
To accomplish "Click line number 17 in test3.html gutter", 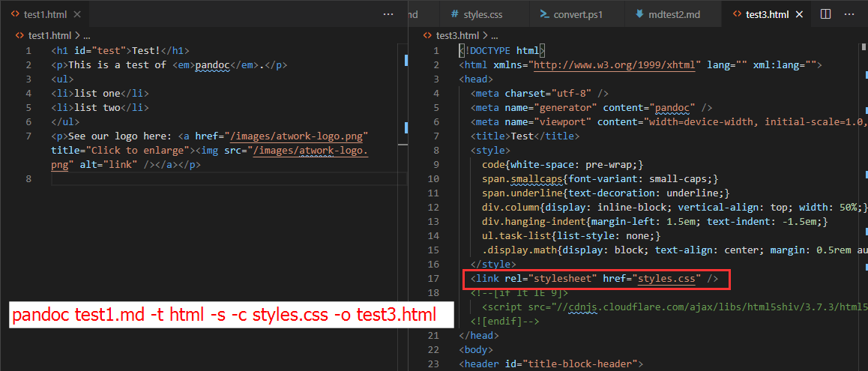I will tap(433, 279).
